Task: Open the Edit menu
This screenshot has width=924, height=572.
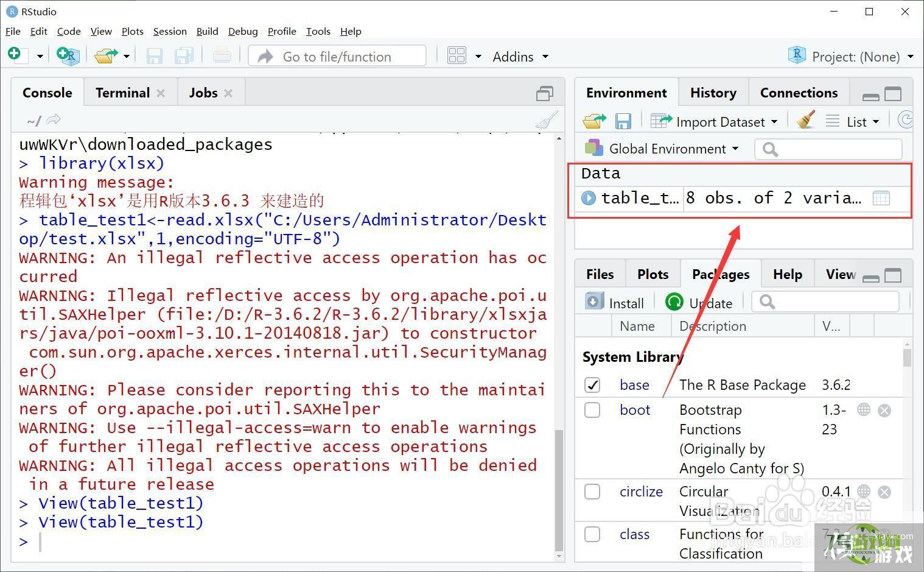Action: pyautogui.click(x=38, y=31)
